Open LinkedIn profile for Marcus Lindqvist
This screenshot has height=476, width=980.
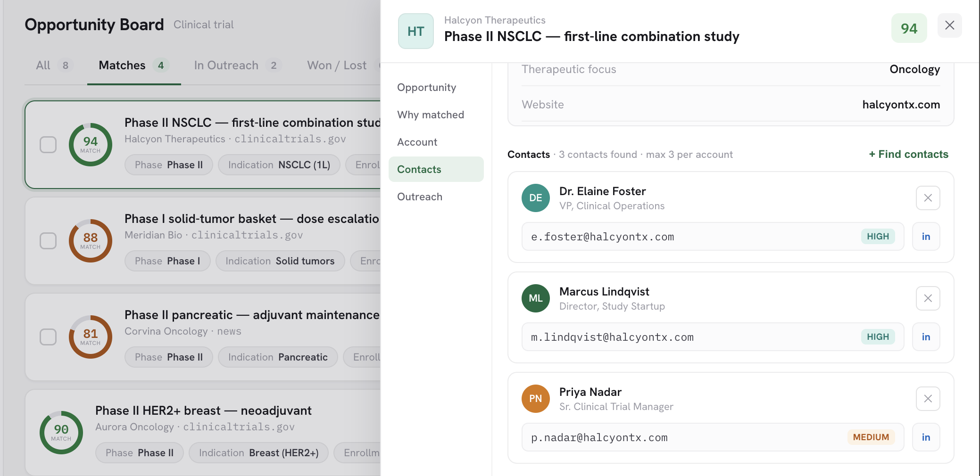[926, 337]
